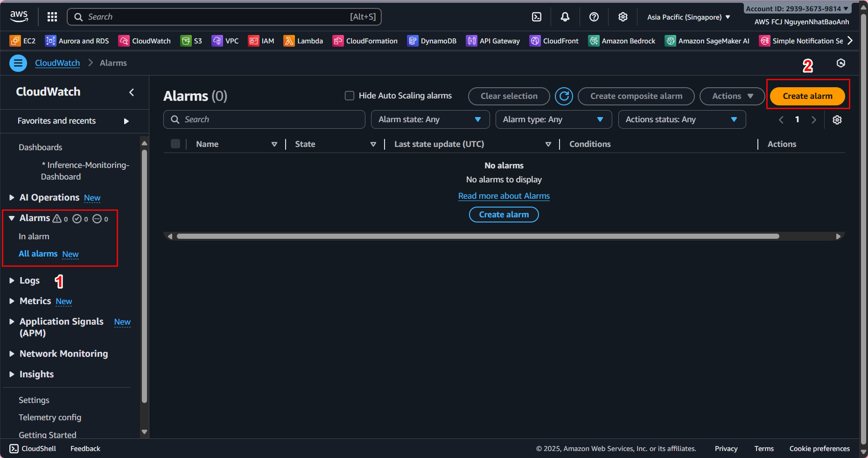Open the Actions dropdown button

pos(732,96)
